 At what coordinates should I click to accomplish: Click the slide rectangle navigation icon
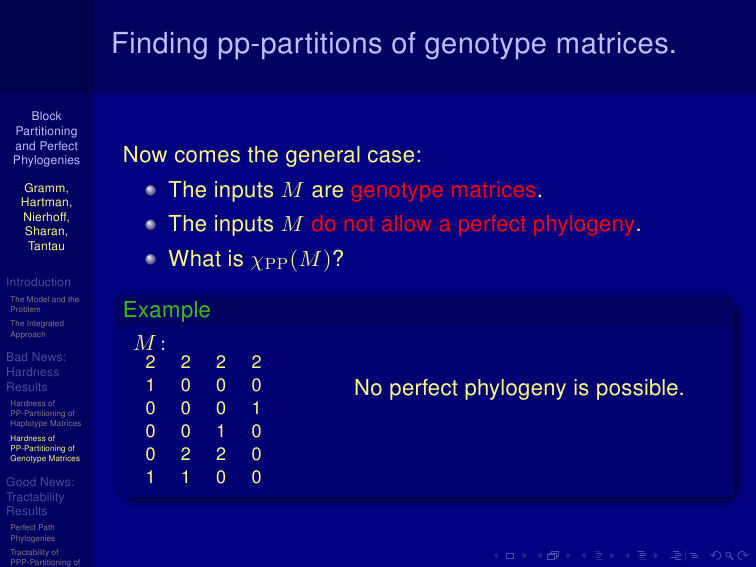(x=510, y=556)
